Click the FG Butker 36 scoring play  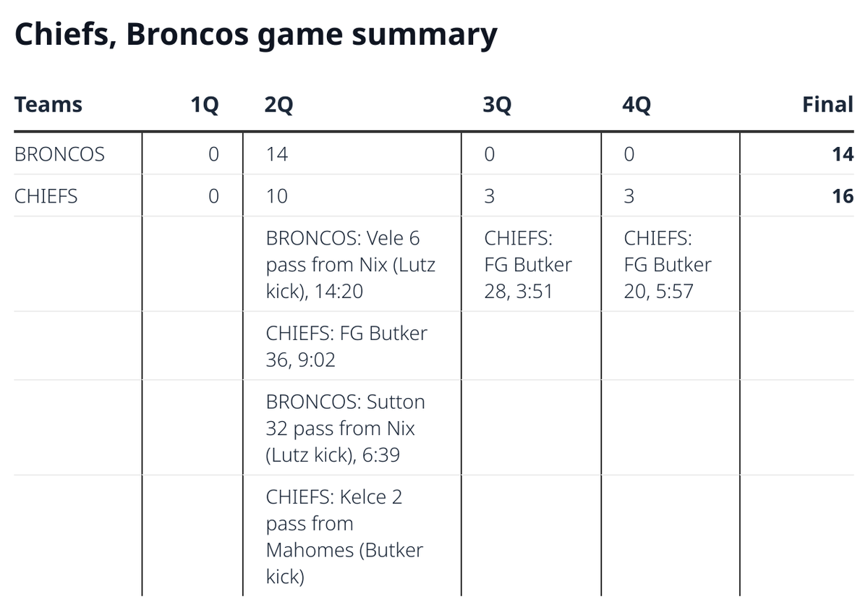346,347
